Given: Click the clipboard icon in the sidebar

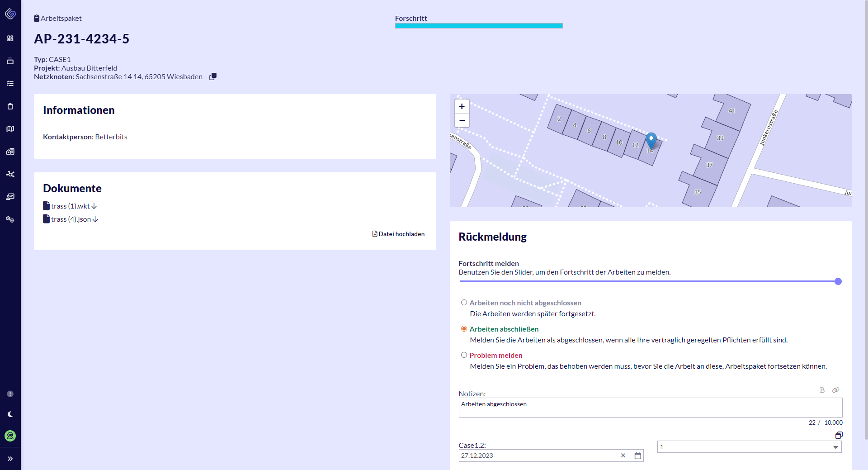Looking at the screenshot, I should [x=10, y=106].
